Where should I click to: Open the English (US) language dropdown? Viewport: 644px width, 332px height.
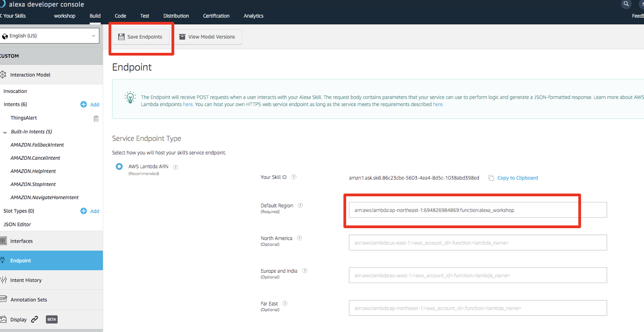tap(49, 36)
